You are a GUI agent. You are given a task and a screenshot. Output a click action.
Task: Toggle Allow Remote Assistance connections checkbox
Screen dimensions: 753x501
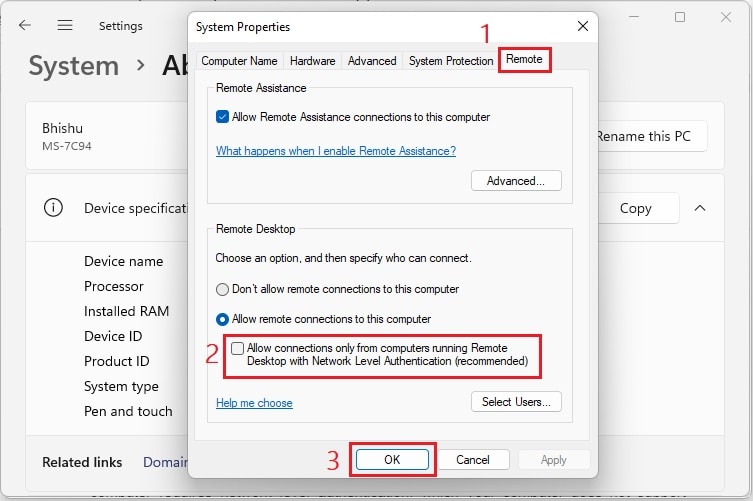click(x=222, y=117)
